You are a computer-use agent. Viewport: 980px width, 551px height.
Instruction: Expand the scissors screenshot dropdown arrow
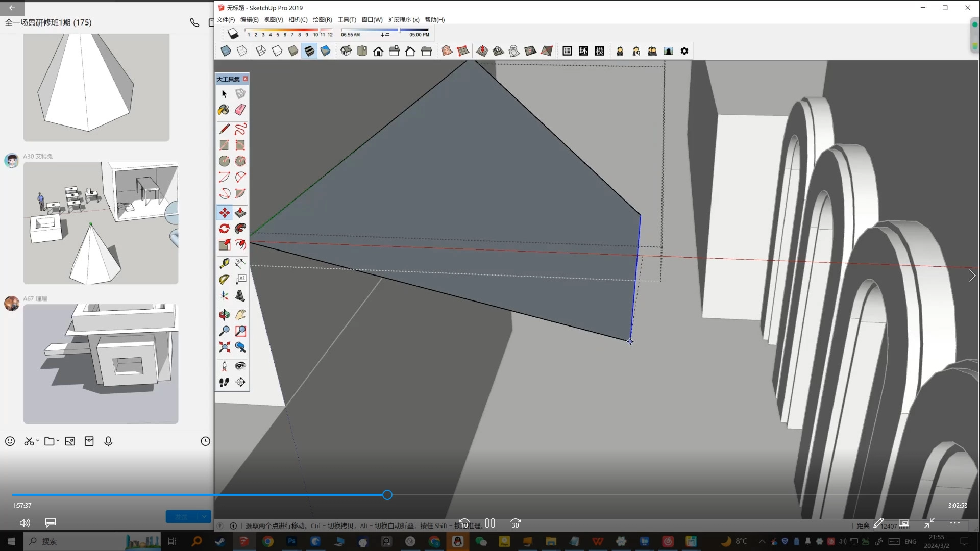point(38,441)
